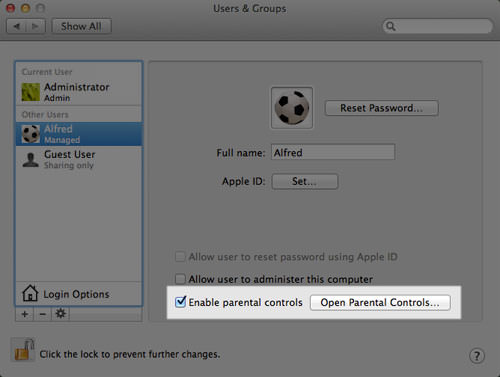Check Allow user to administer this computer
The width and height of the screenshot is (500, 377).
click(x=180, y=279)
